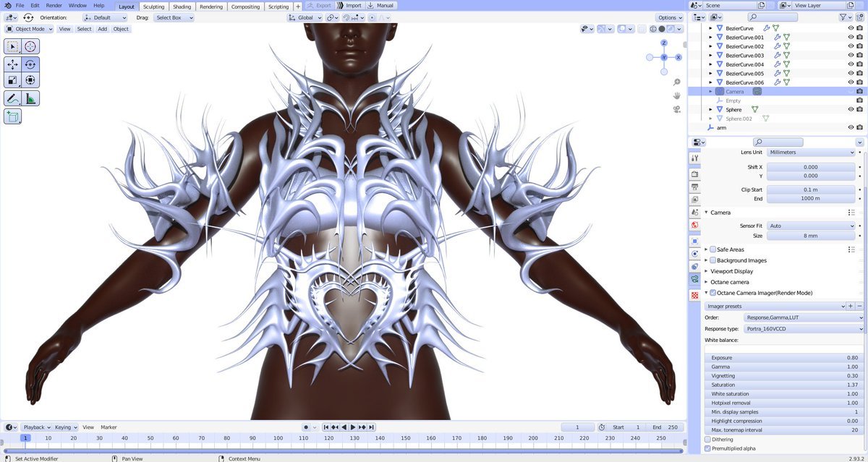
Task: Toggle arm object eye visibility
Action: coord(851,128)
